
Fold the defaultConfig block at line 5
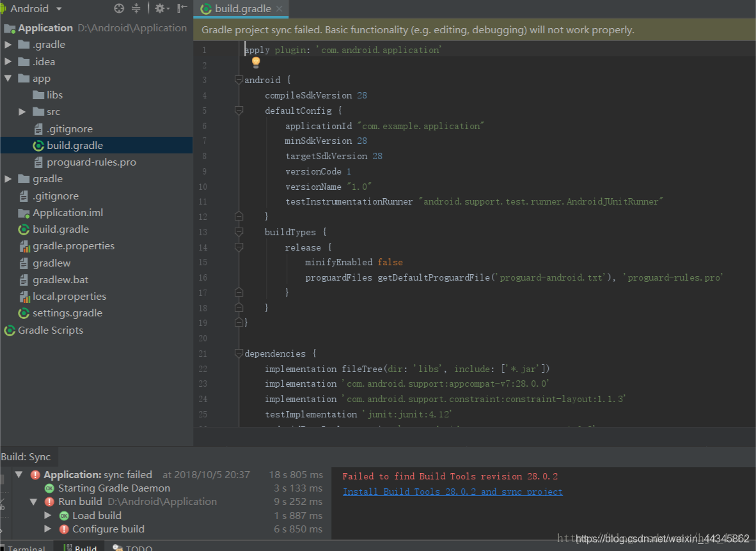point(239,111)
